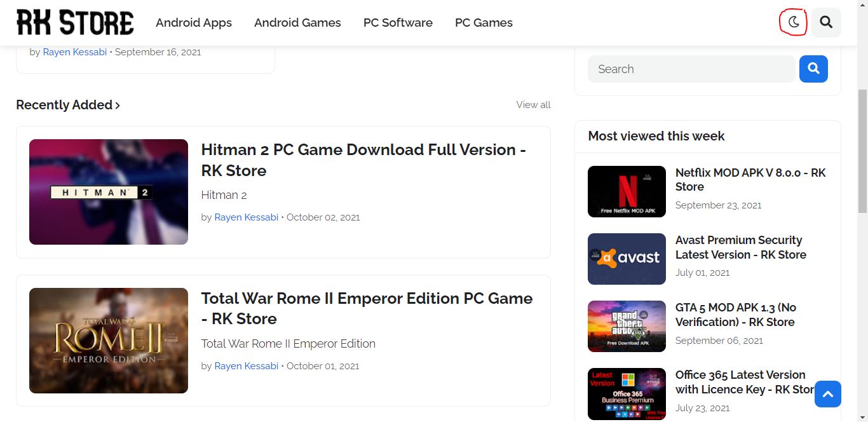The height and width of the screenshot is (422, 868).
Task: Open PC Software menu
Action: 398,23
